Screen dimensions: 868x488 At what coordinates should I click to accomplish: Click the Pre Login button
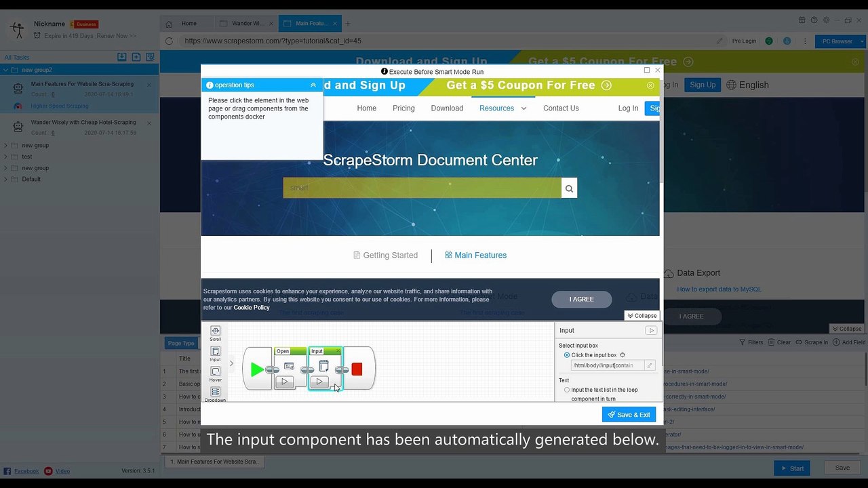click(x=744, y=41)
